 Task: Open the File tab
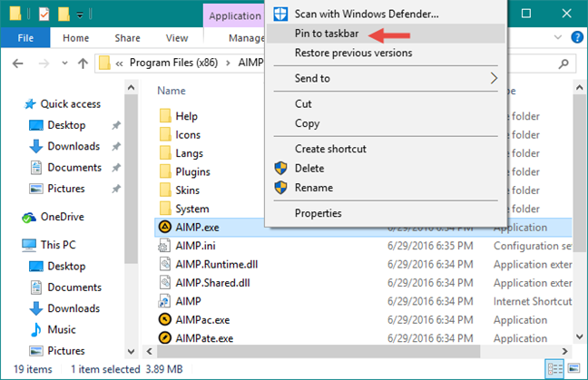pyautogui.click(x=25, y=38)
